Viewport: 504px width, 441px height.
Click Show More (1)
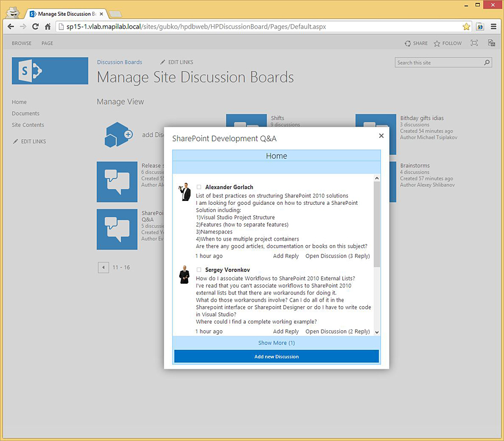point(277,343)
